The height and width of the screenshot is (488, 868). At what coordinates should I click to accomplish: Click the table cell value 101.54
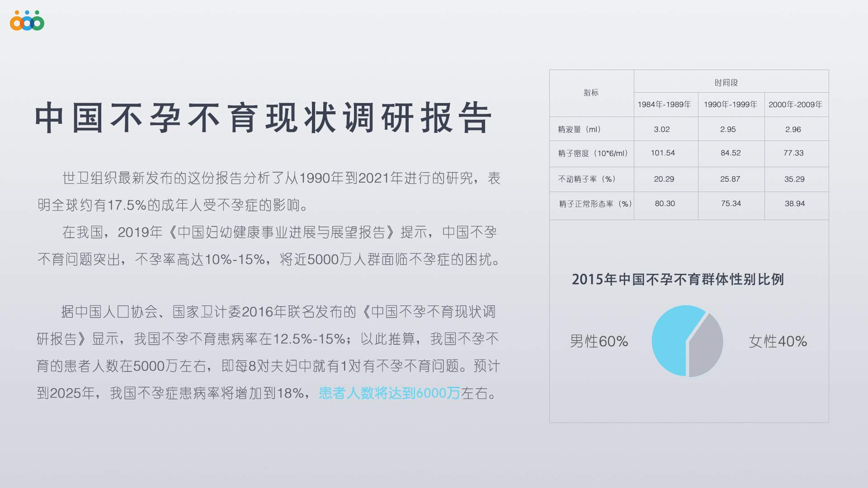663,153
